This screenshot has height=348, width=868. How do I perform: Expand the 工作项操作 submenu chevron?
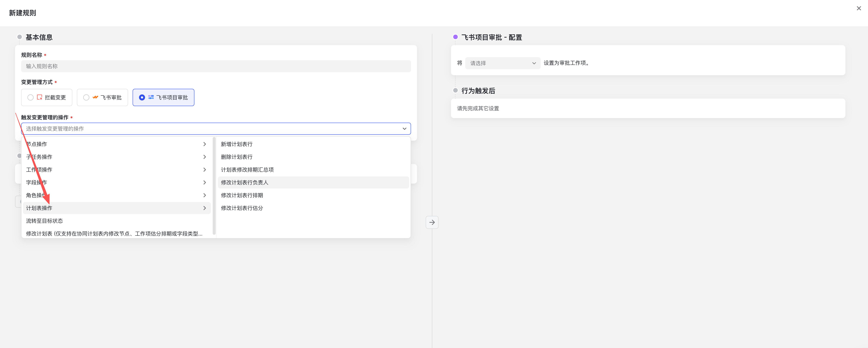[205, 170]
